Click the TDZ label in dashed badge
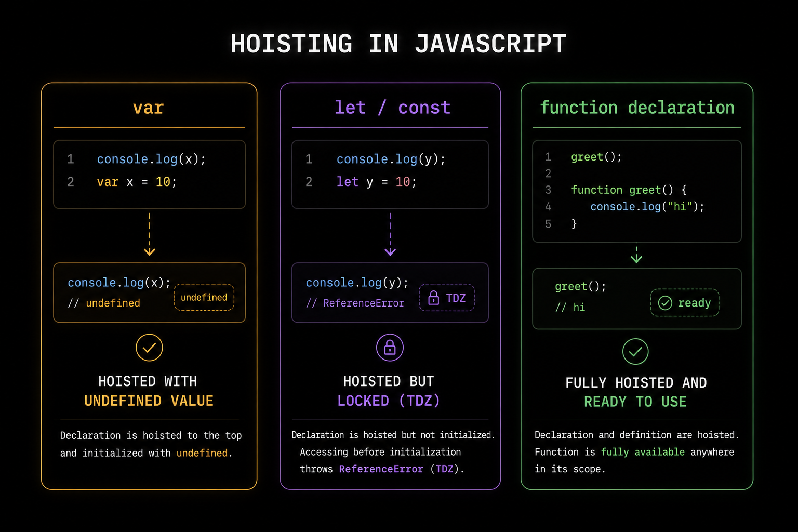The width and height of the screenshot is (798, 532). click(456, 298)
